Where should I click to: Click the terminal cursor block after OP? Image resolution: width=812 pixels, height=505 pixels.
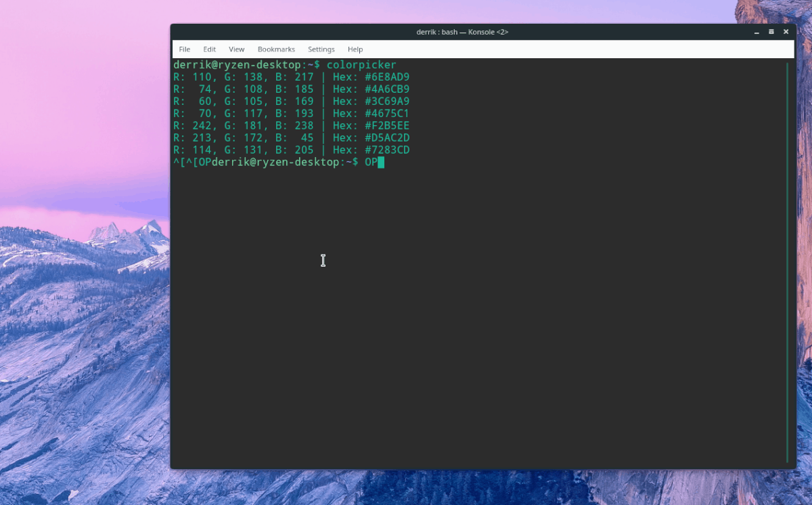[381, 162]
